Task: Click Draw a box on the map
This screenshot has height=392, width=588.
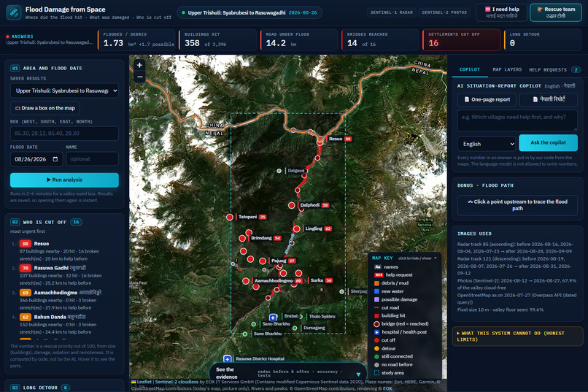Action: tap(45, 108)
